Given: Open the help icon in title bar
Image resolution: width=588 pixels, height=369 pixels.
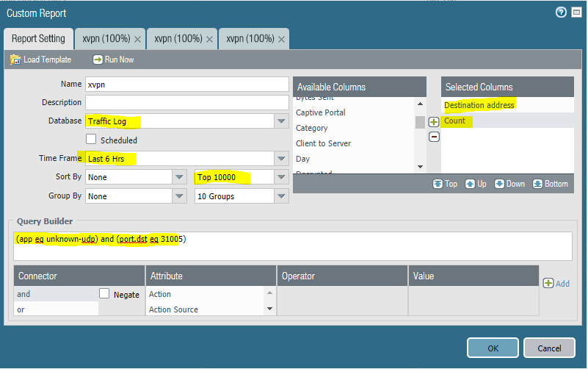Looking at the screenshot, I should (561, 12).
